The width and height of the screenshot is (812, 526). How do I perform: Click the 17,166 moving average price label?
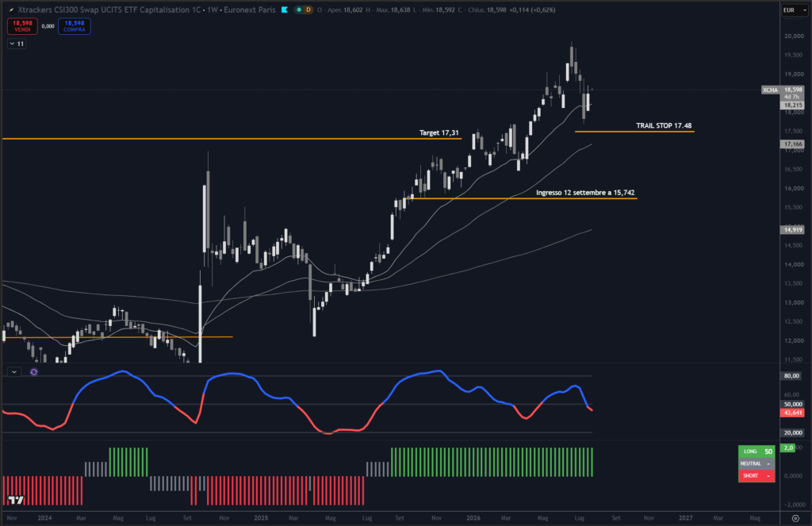pyautogui.click(x=792, y=144)
